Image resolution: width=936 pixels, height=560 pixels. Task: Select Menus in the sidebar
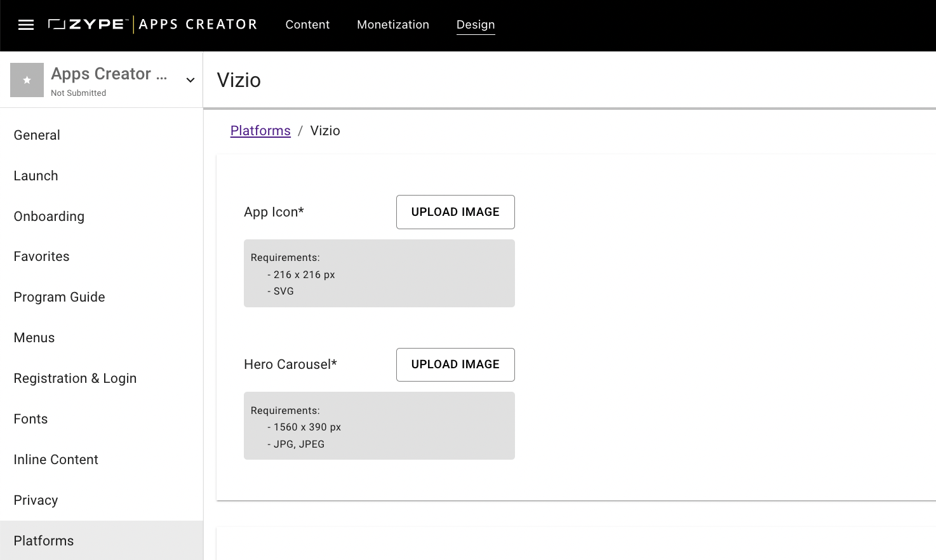pyautogui.click(x=102, y=338)
